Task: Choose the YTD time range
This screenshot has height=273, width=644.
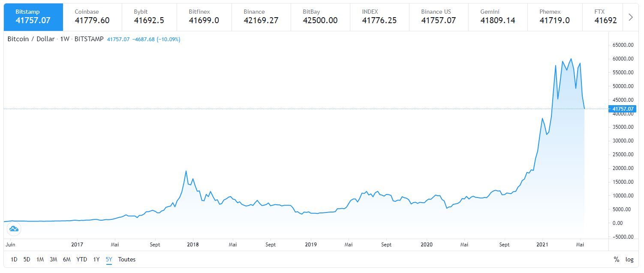Action: pos(81,259)
